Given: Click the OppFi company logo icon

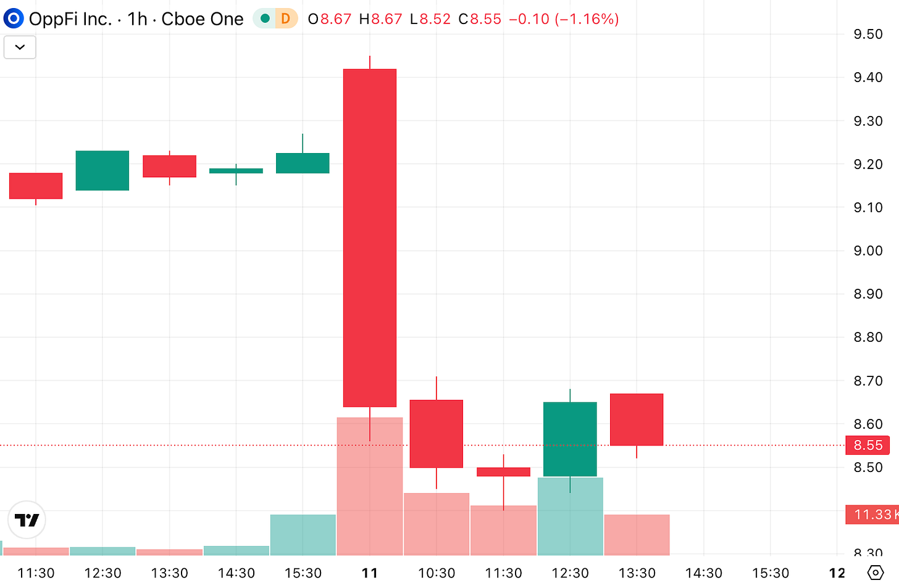Looking at the screenshot, I should tap(13, 18).
